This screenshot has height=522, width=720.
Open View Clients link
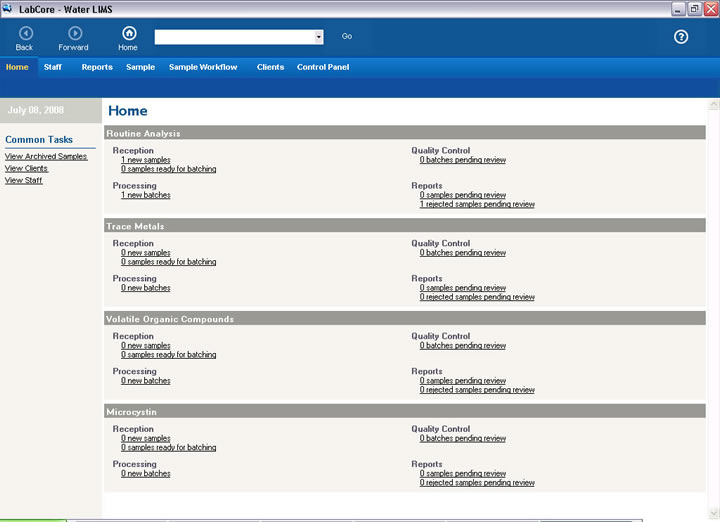[26, 168]
